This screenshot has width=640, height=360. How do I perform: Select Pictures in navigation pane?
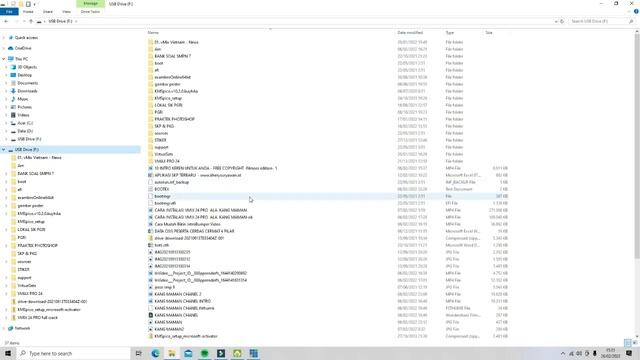point(24,107)
